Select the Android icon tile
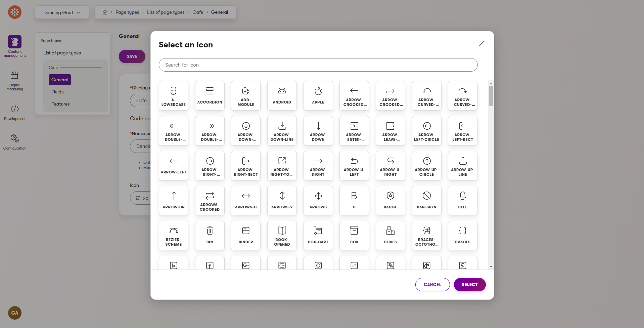Viewport: 644px width, 328px height. tap(282, 96)
